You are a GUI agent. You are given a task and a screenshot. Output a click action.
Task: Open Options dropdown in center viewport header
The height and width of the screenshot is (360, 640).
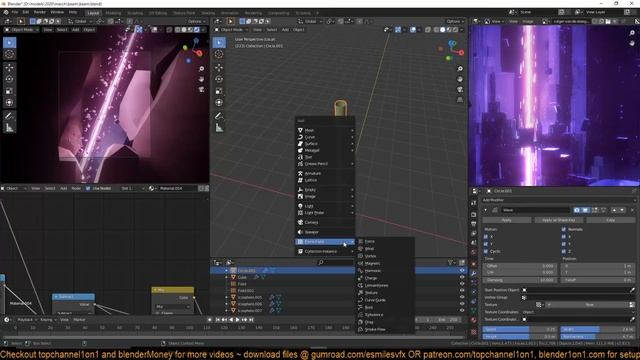coord(455,21)
